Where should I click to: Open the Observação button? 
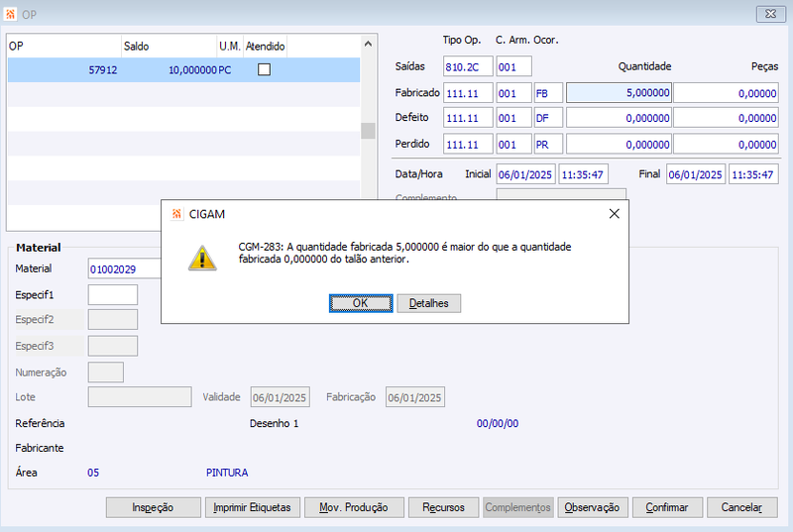point(593,507)
